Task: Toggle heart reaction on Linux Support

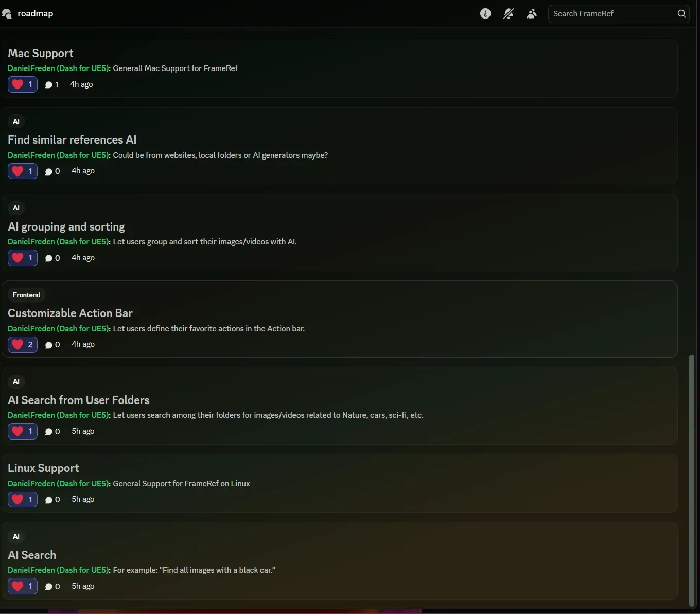Action: 23,499
